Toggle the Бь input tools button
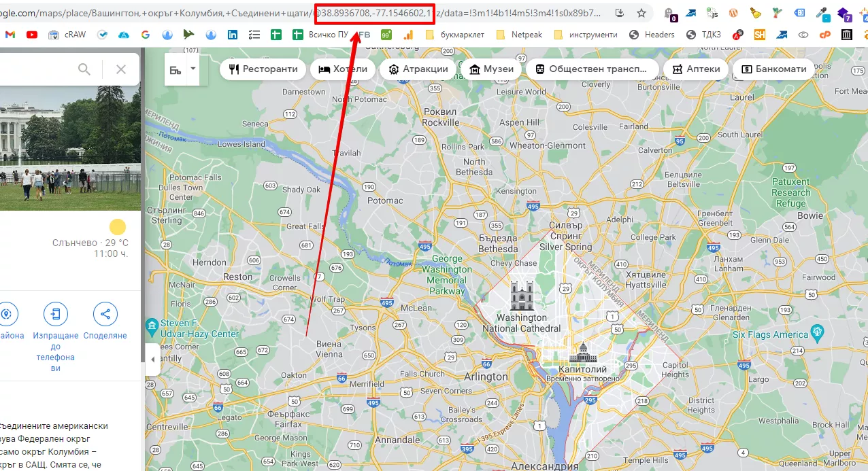 point(176,69)
